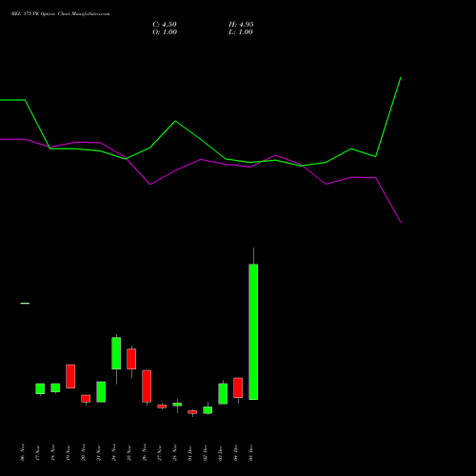Select the green candle above 21 Nov label
The image size is (476, 476).
[101, 392]
